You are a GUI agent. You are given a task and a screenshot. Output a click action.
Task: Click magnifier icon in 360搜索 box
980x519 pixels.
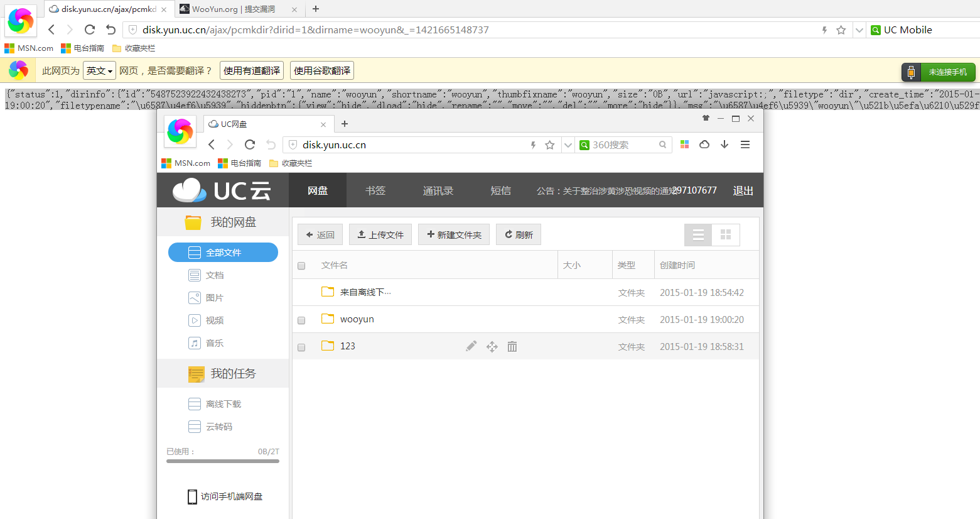coord(662,145)
